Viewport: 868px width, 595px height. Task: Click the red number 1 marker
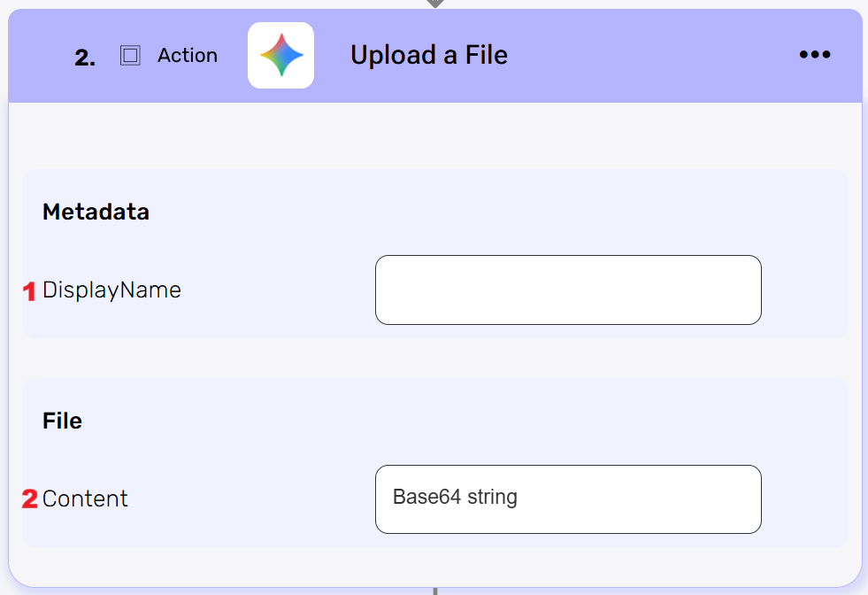click(x=29, y=290)
